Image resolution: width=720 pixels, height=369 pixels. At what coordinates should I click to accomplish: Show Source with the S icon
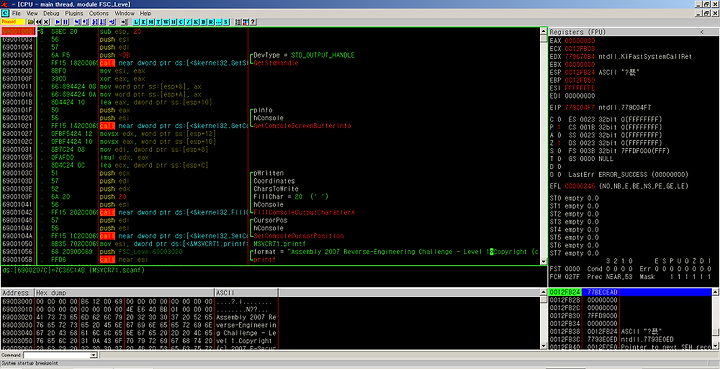pos(226,22)
